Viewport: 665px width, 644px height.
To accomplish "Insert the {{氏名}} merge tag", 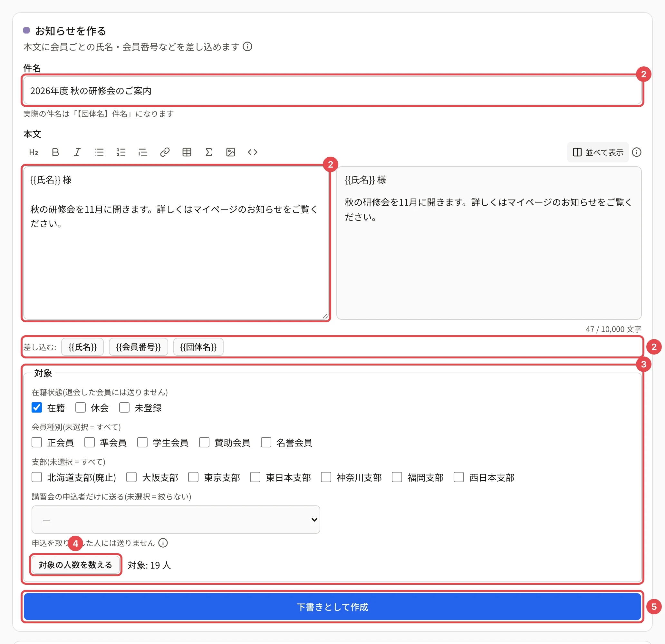I will point(82,346).
